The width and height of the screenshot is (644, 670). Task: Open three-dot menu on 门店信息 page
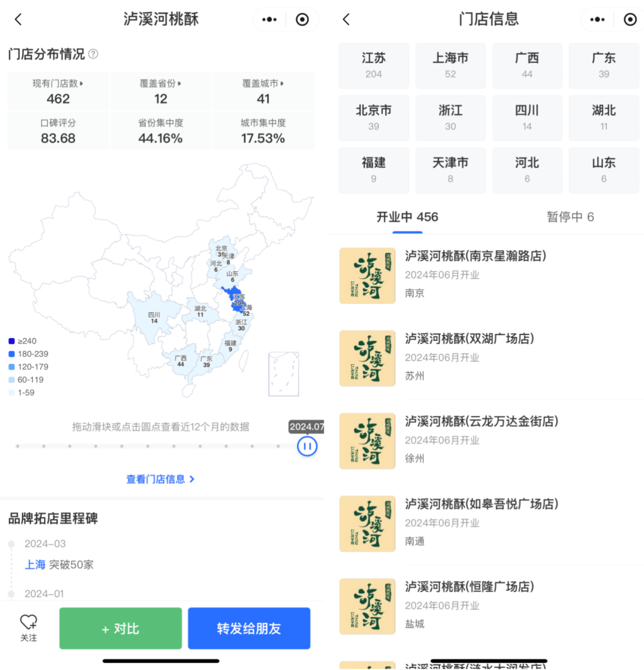pos(597,19)
